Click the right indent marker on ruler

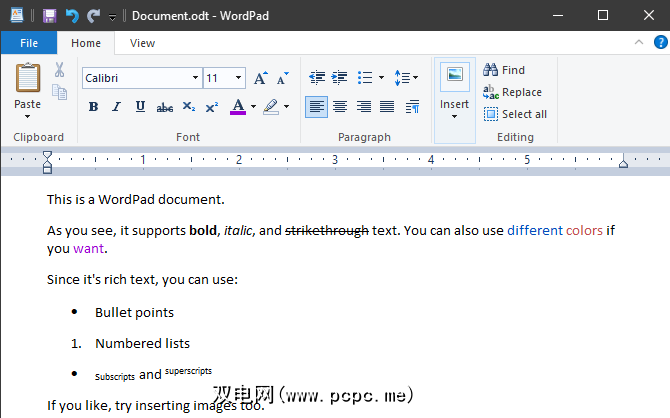[x=623, y=162]
